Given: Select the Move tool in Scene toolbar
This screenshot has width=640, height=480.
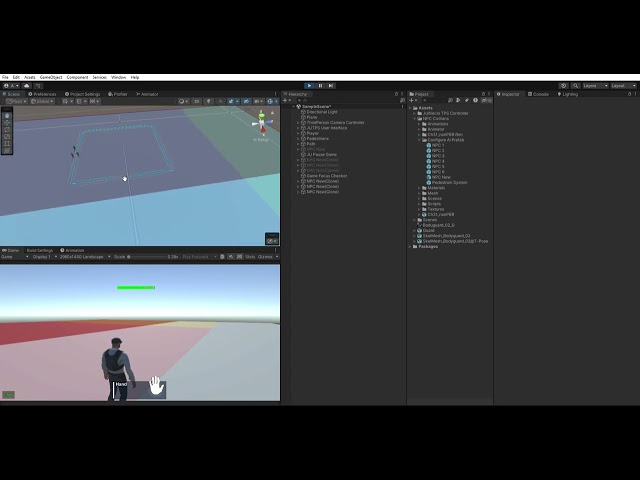Looking at the screenshot, I should [x=7, y=122].
